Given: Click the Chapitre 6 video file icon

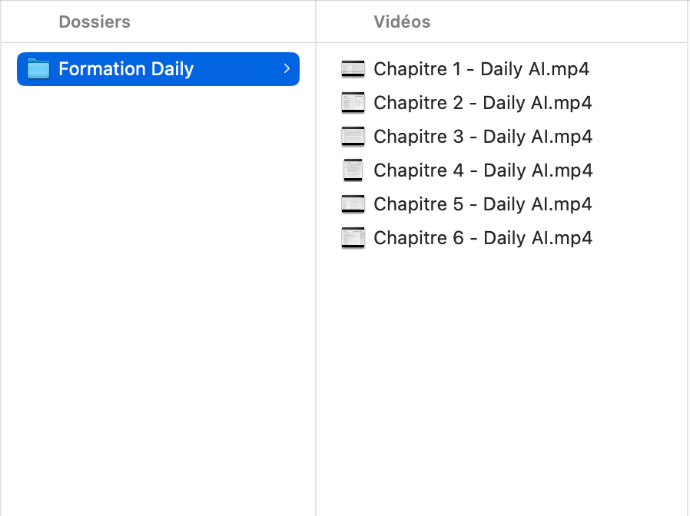Looking at the screenshot, I should point(353,238).
